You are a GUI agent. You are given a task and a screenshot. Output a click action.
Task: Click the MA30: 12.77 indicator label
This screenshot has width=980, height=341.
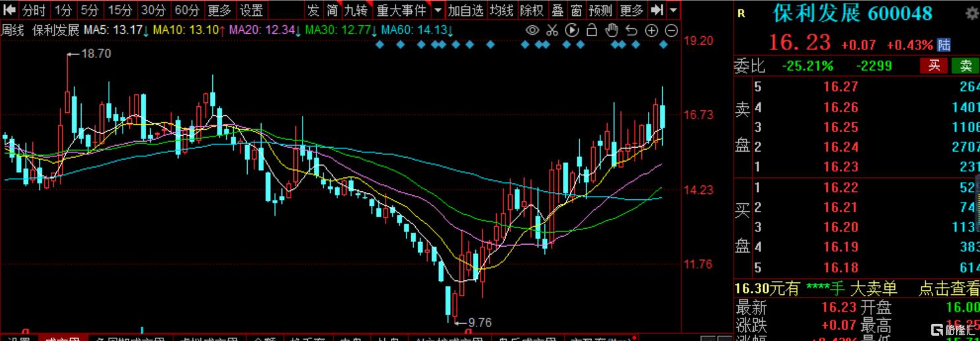coord(341,30)
